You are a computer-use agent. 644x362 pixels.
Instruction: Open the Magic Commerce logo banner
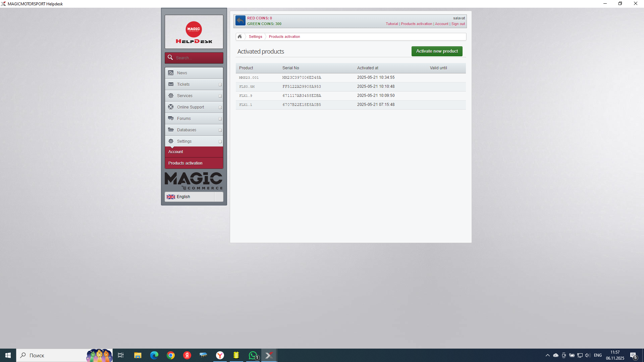pyautogui.click(x=194, y=181)
